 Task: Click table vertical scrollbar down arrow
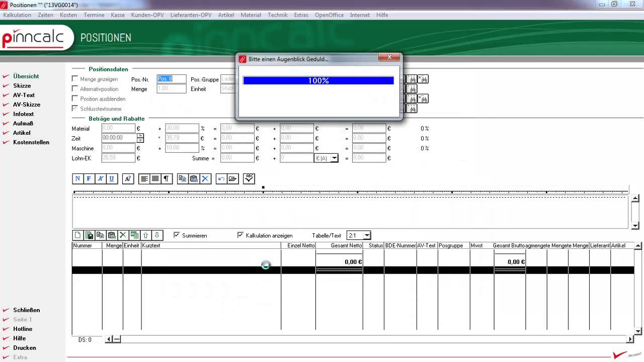tap(638, 331)
